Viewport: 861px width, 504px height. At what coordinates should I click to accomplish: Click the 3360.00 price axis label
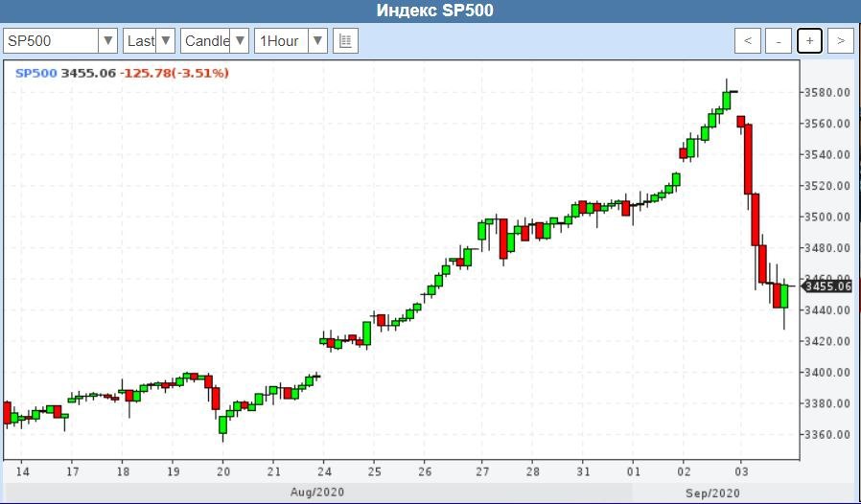click(827, 435)
